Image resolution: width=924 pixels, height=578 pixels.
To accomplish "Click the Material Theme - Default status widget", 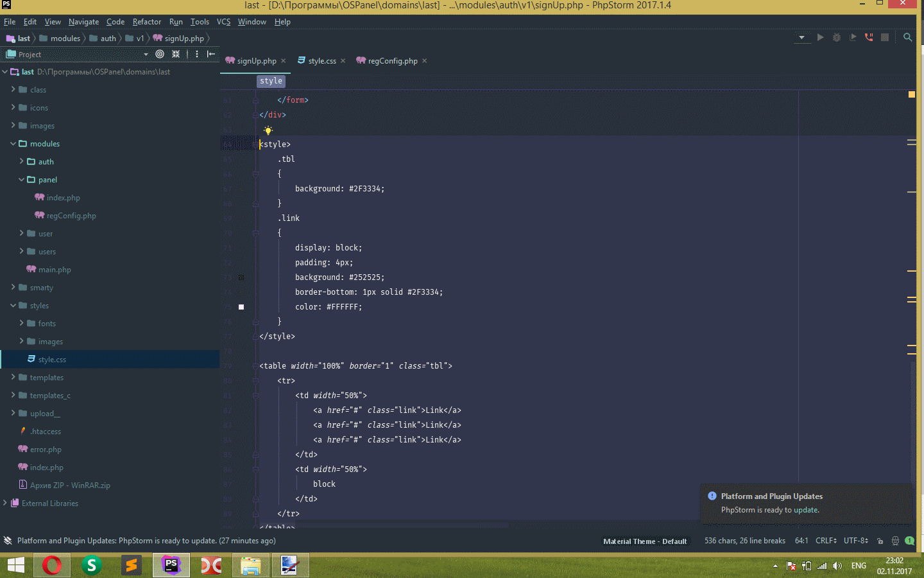I will (x=645, y=541).
